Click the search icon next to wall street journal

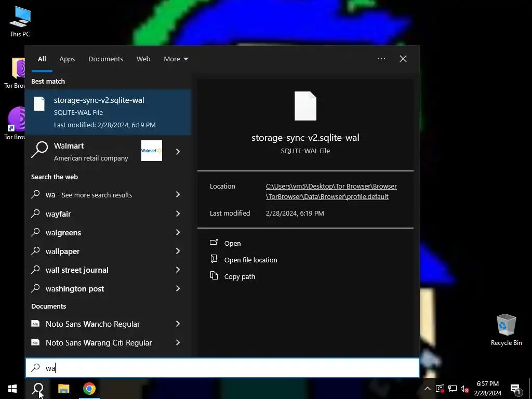pos(35,270)
